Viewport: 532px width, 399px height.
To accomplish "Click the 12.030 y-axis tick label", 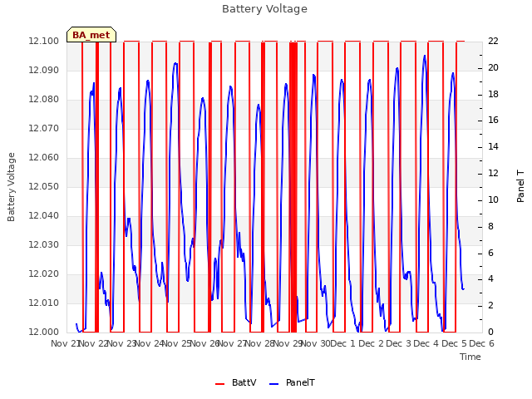I will pyautogui.click(x=43, y=244).
